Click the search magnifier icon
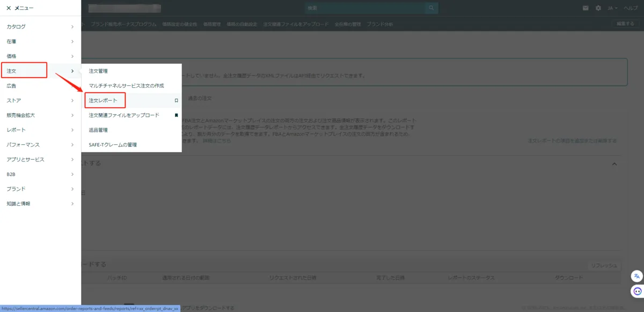This screenshot has height=312, width=644. click(x=431, y=8)
